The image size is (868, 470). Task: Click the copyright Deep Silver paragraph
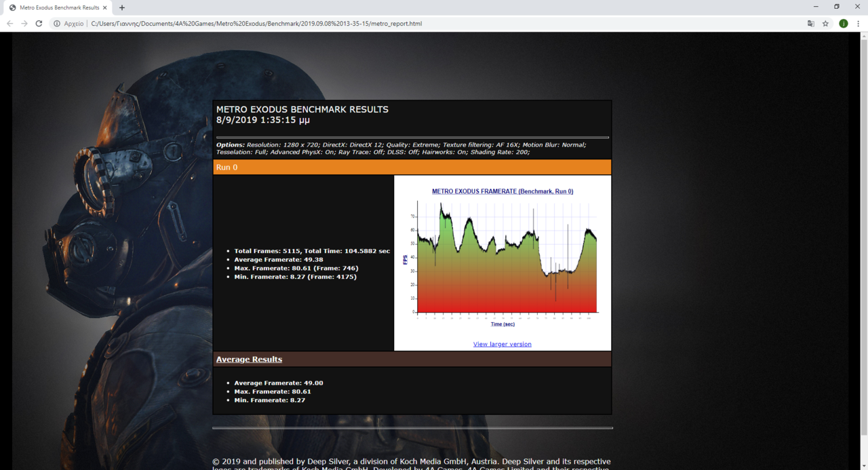412,464
